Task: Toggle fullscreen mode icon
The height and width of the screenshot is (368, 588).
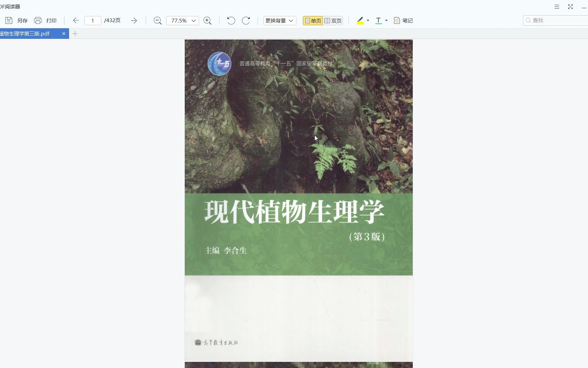Action: [571, 6]
